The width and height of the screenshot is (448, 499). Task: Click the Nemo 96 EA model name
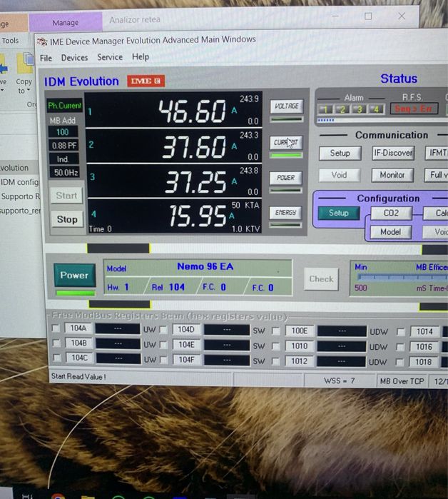(x=205, y=267)
